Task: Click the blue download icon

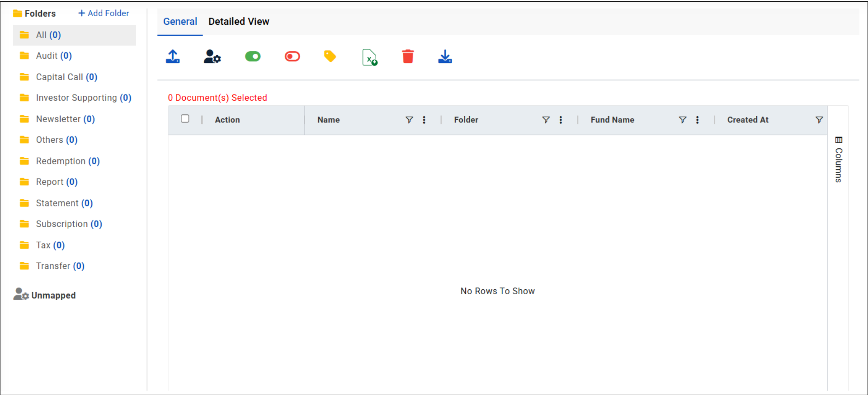Action: 445,57
